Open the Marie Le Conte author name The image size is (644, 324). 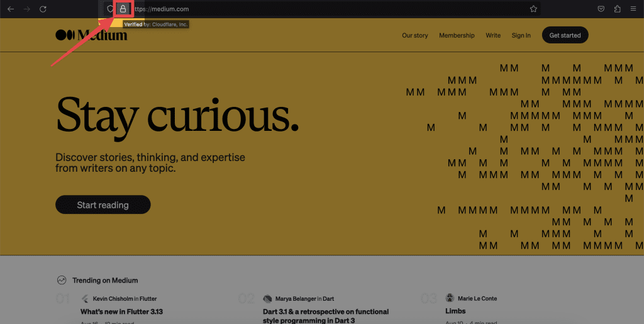(477, 299)
